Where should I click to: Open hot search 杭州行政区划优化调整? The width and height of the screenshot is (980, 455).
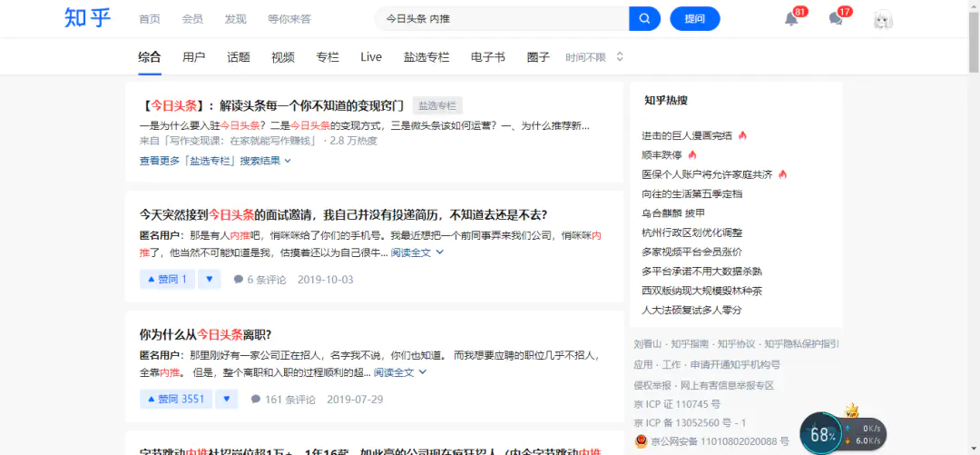[691, 232]
